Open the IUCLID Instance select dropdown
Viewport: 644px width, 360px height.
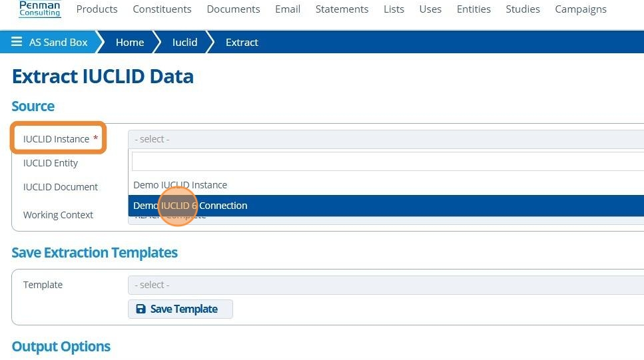tap(386, 139)
